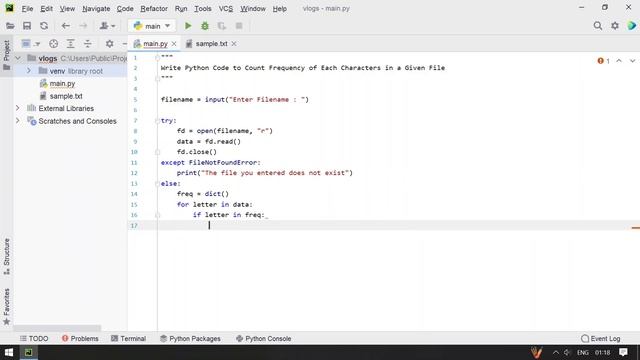Open the Event Log
The width and height of the screenshot is (640, 360).
(x=600, y=338)
